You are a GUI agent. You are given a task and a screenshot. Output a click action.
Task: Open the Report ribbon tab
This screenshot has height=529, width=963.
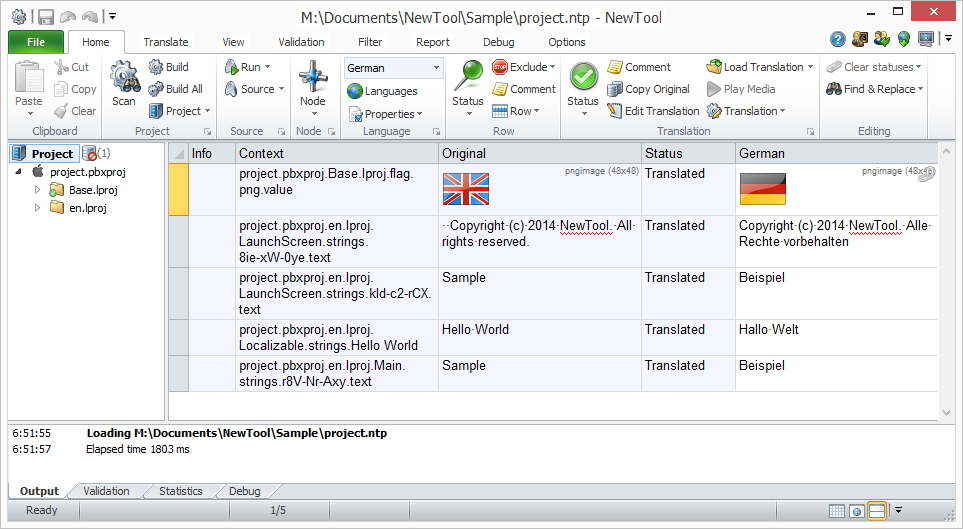pos(432,42)
